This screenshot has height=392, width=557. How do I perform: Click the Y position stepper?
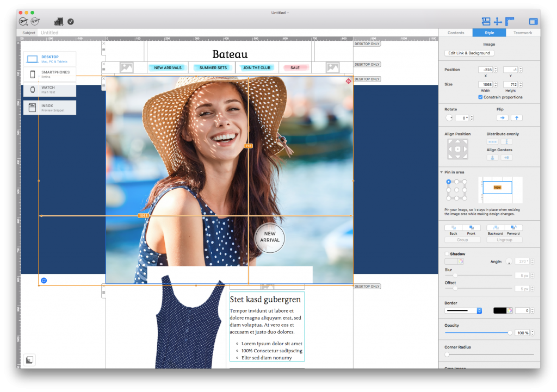521,70
